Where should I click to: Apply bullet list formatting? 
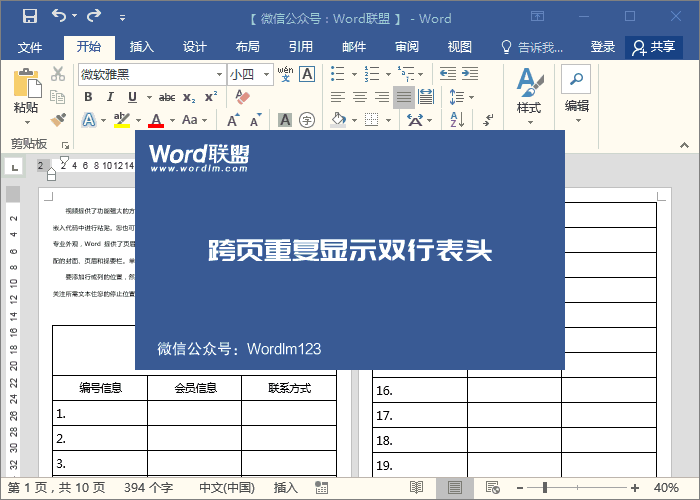click(x=338, y=74)
